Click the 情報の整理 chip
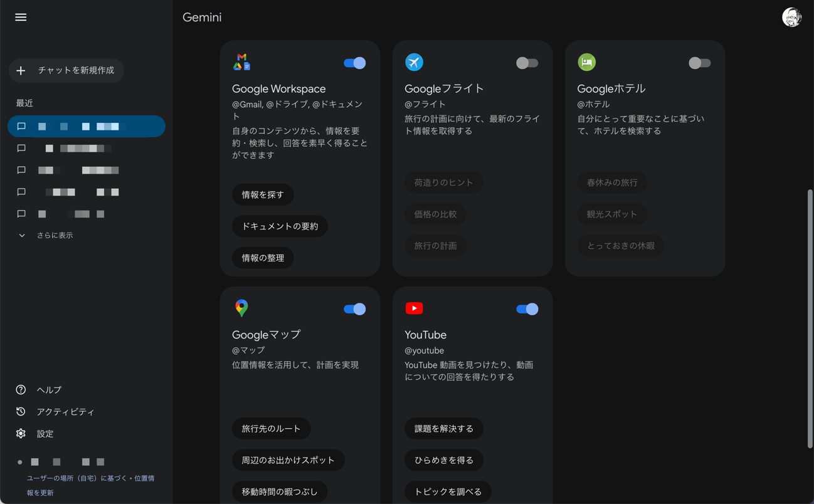 pos(263,258)
